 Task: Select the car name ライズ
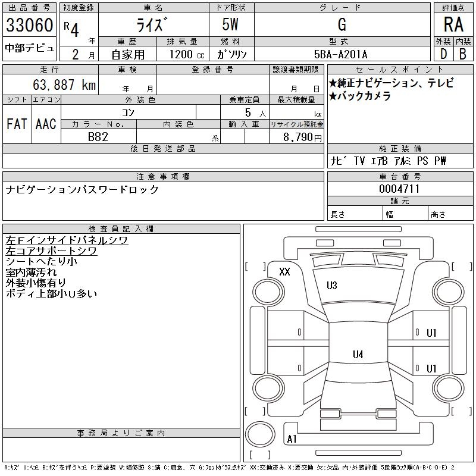[x=152, y=24]
